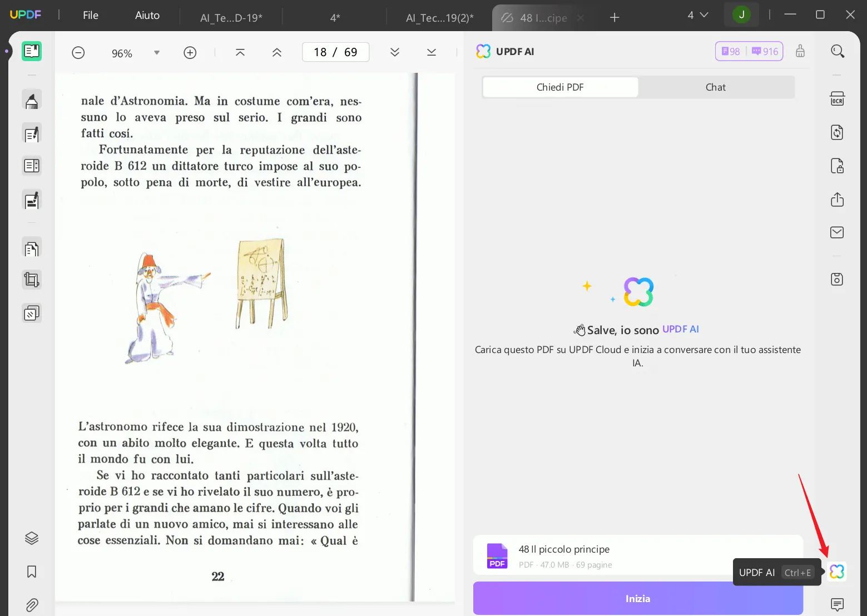867x616 pixels.
Task: Run the OCR text recognition tool
Action: 838,99
